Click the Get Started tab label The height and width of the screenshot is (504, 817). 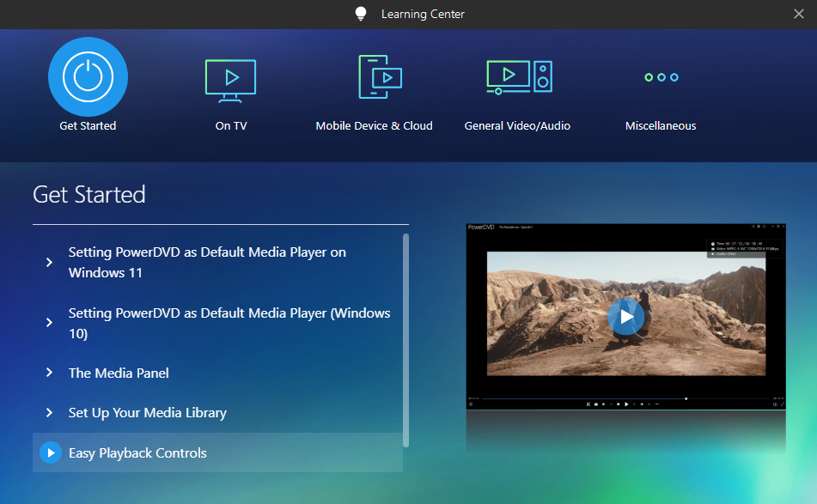pyautogui.click(x=88, y=125)
